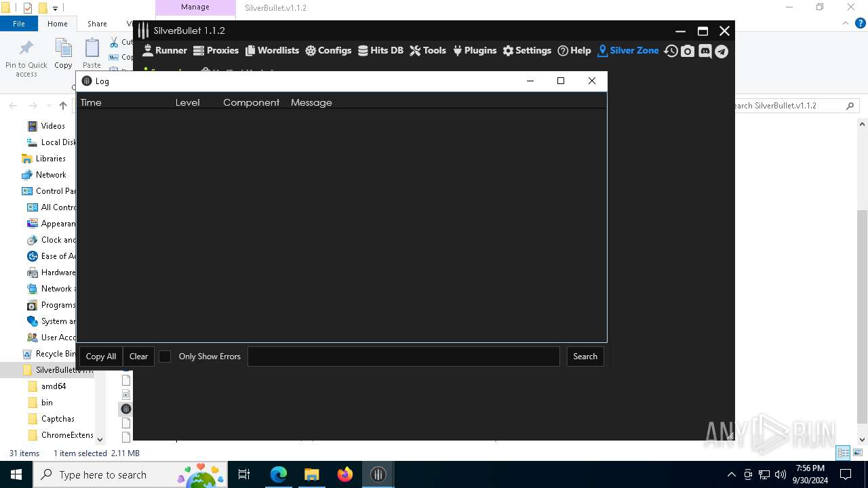Click the volume speaker tray icon
This screenshot has width=868, height=488.
(781, 474)
